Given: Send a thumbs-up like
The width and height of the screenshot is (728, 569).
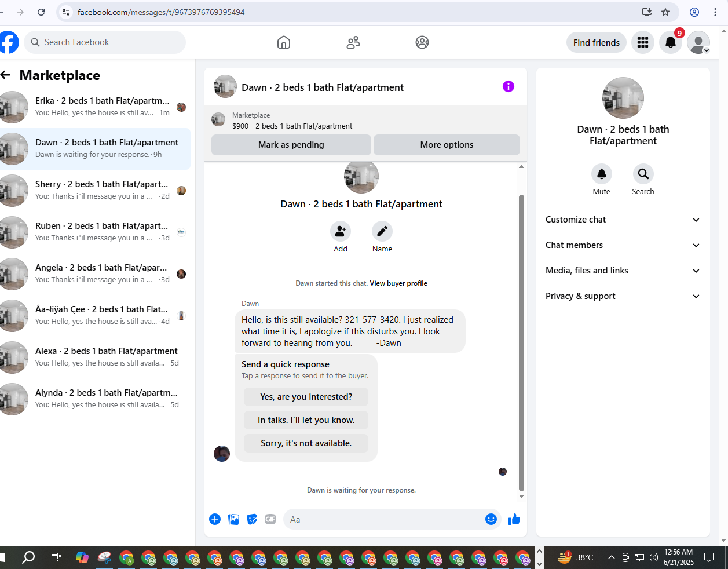Looking at the screenshot, I should [x=514, y=519].
